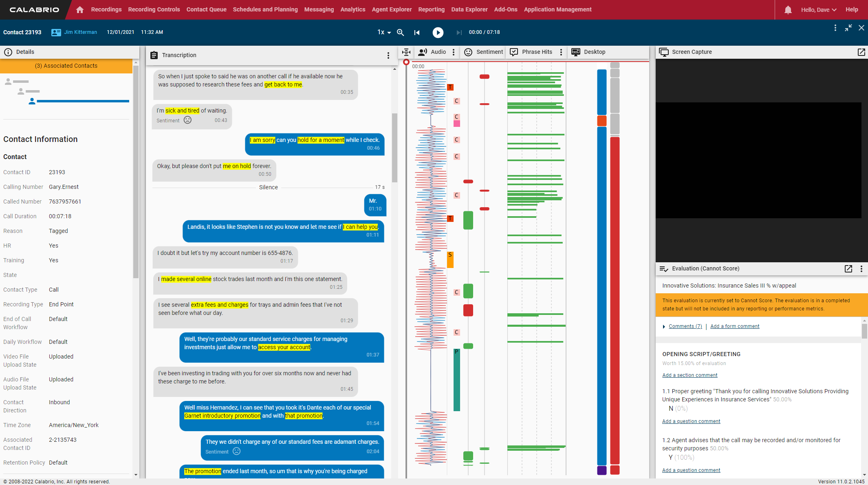Open the Analytics menu

352,9
